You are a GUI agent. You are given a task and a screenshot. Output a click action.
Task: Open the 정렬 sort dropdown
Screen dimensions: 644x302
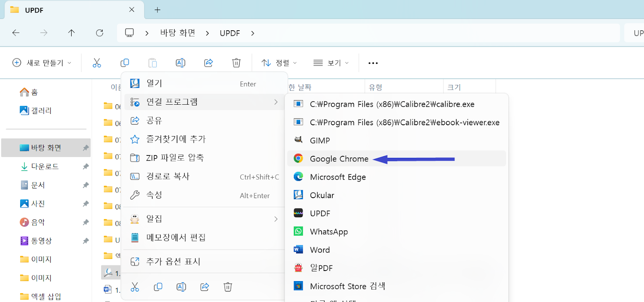click(x=279, y=63)
